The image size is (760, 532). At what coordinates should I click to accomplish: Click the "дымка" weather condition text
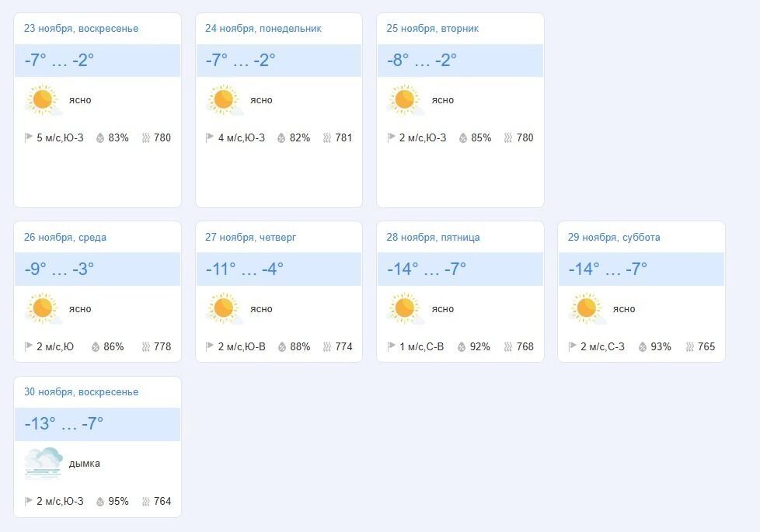pyautogui.click(x=85, y=464)
